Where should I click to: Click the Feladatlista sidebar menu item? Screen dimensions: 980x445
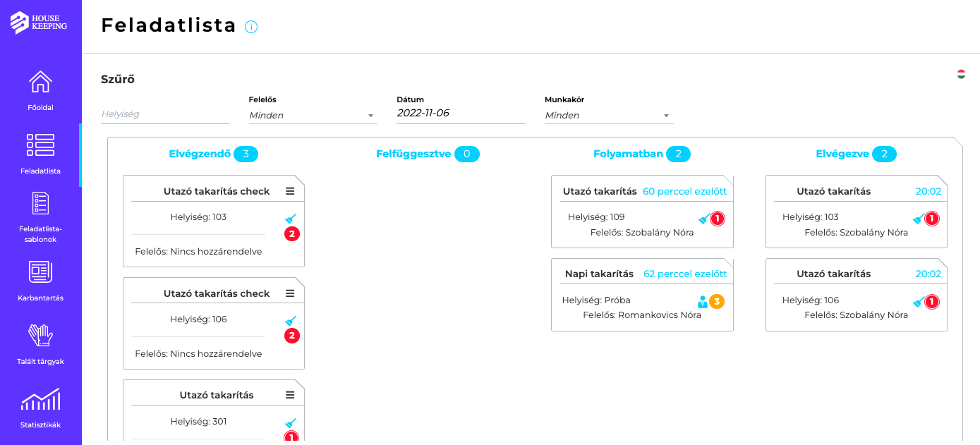coord(40,154)
